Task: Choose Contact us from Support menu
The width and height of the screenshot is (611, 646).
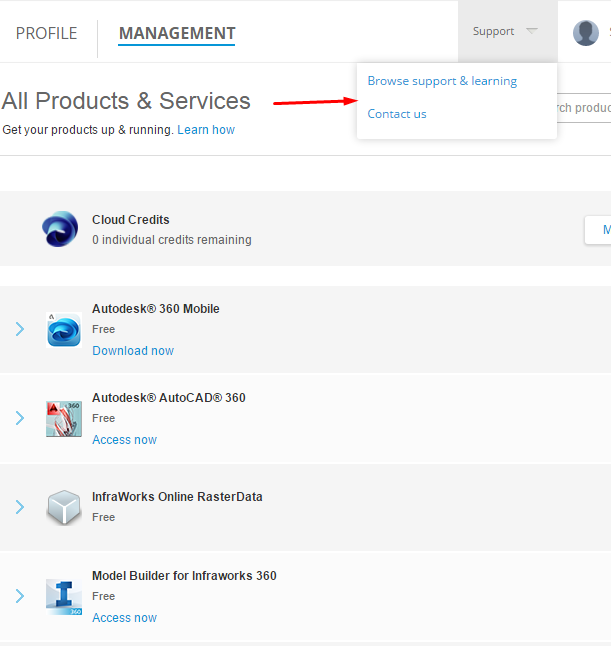Action: 397,114
